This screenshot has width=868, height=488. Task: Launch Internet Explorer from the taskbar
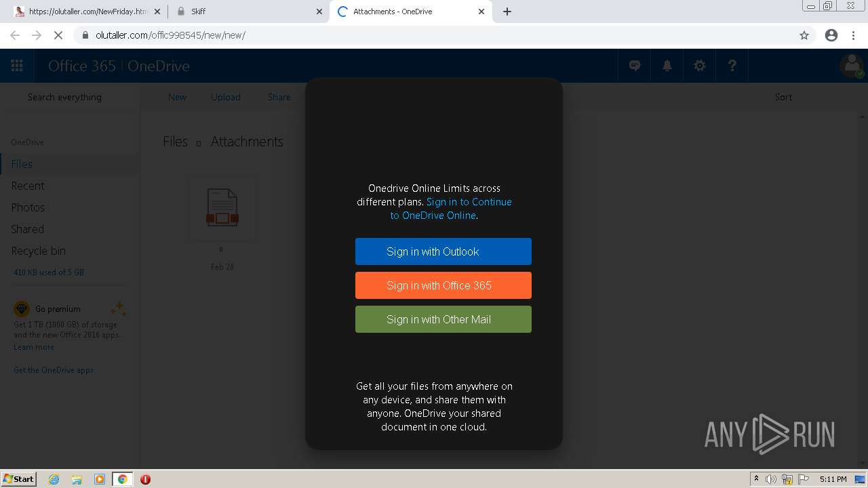pyautogui.click(x=54, y=479)
